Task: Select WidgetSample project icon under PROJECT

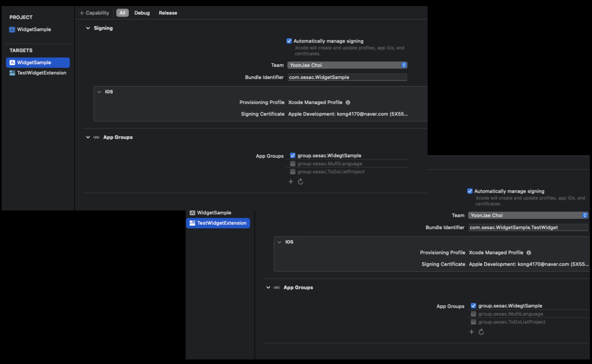Action: pos(12,29)
